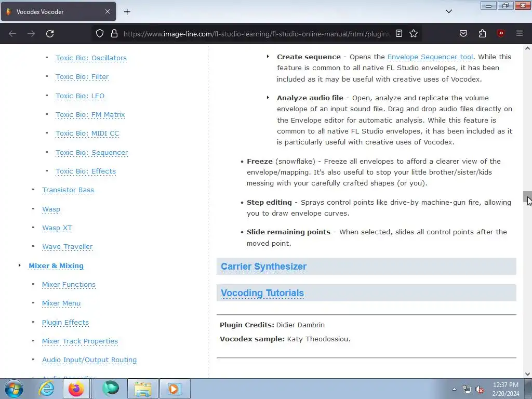Screen dimensions: 532x399
Task: Click the Create sequence bullet arrow
Action: click(x=268, y=57)
